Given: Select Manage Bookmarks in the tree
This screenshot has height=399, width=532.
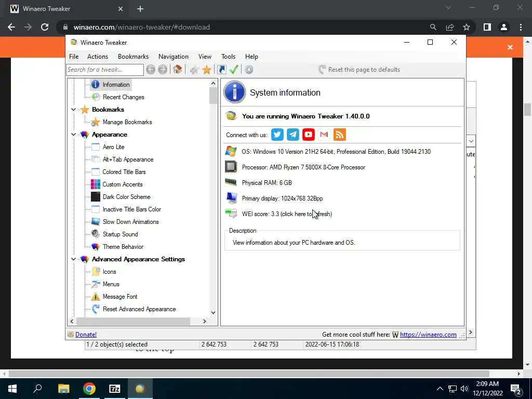Looking at the screenshot, I should click(127, 122).
